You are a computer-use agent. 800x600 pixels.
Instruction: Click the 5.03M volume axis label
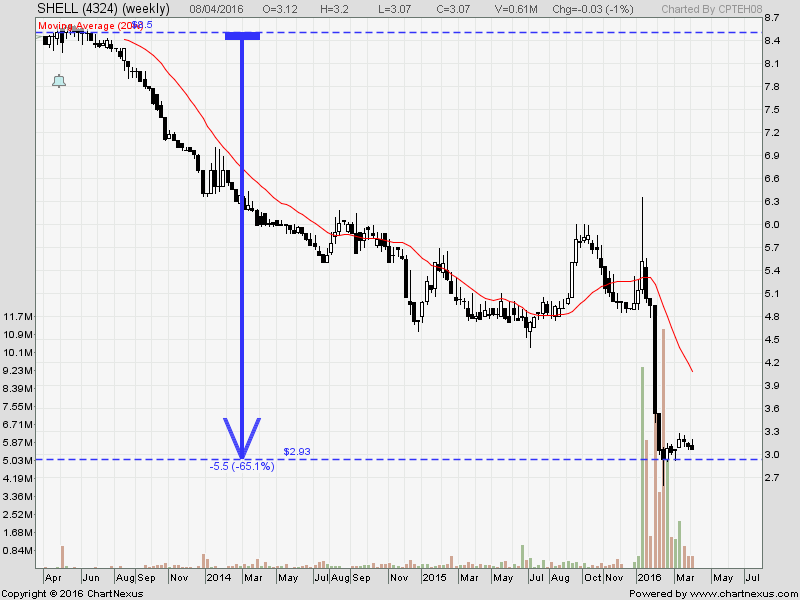pos(18,460)
